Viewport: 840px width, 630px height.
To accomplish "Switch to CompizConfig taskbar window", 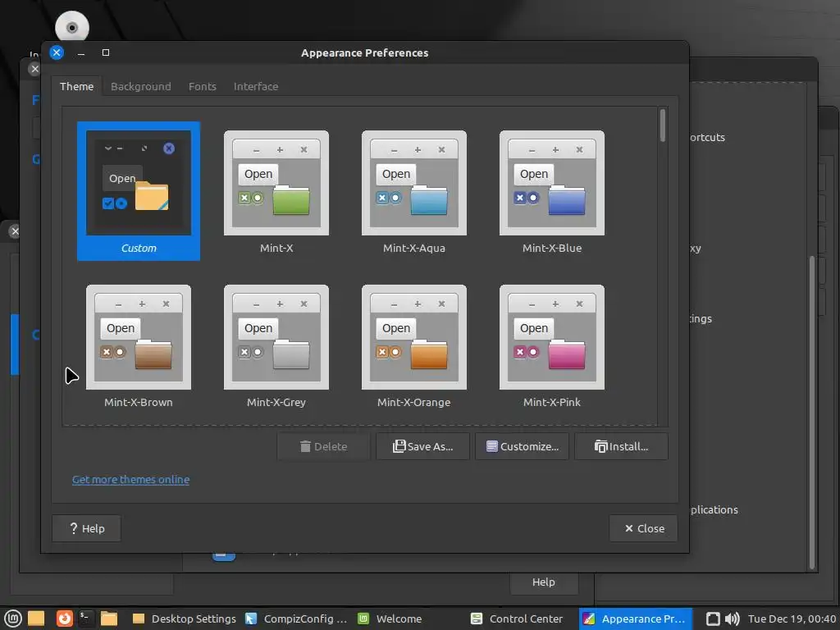I will click(x=296, y=619).
